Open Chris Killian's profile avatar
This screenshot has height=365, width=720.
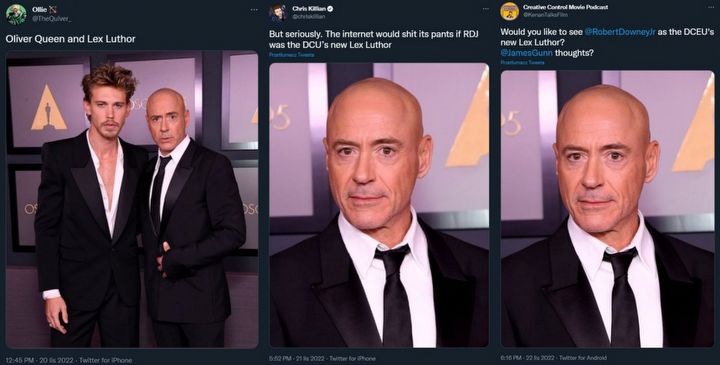(278, 13)
